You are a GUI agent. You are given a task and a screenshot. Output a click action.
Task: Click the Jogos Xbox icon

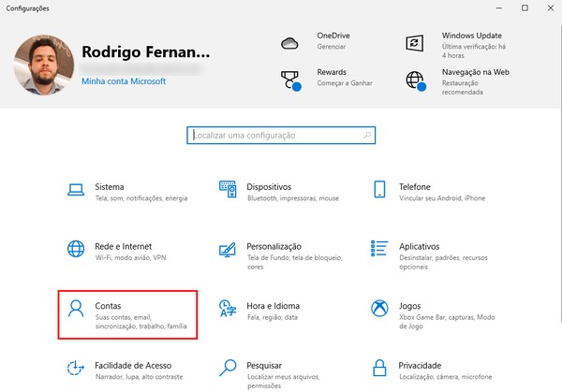379,308
